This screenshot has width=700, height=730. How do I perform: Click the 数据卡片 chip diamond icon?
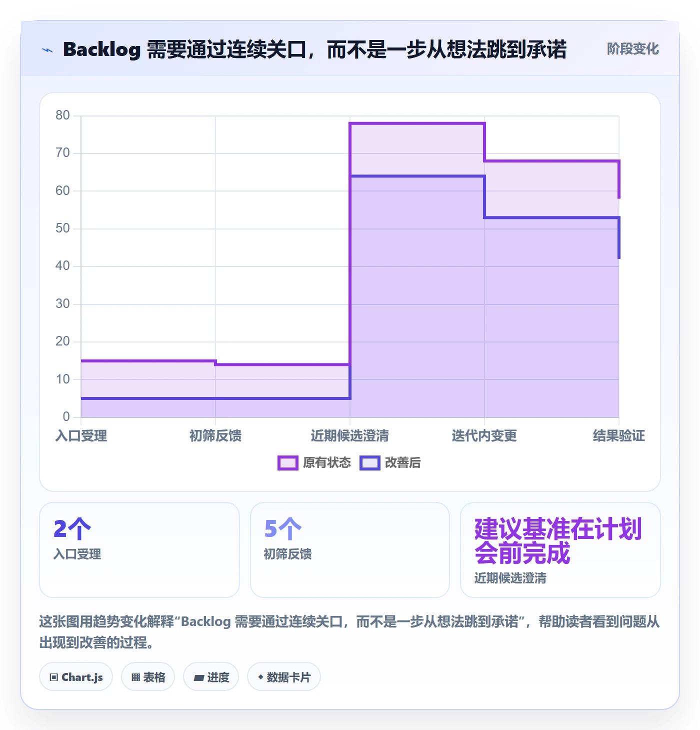point(260,677)
